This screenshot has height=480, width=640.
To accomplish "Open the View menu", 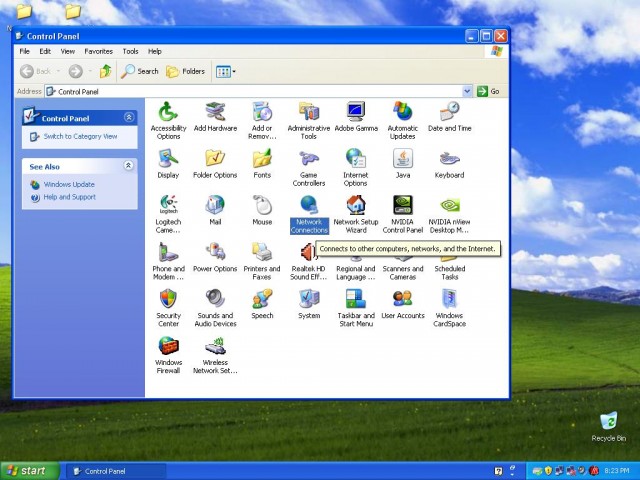I will pyautogui.click(x=68, y=51).
